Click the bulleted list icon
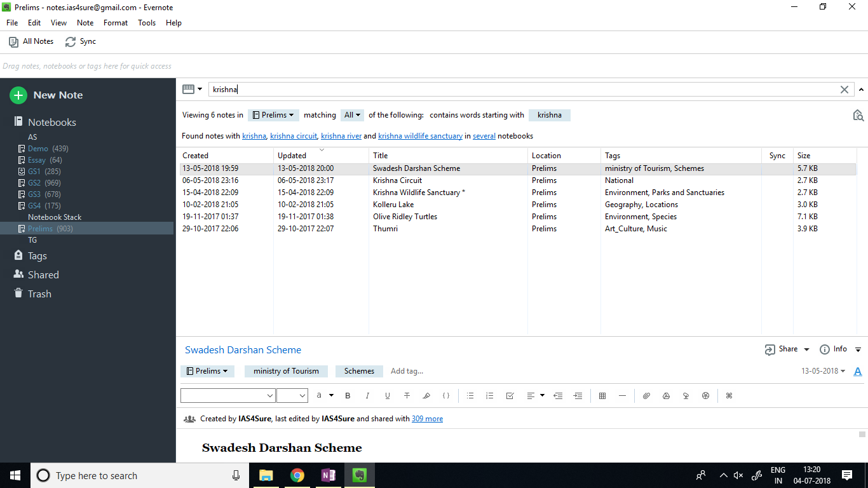Viewport: 868px width, 488px height. pyautogui.click(x=470, y=396)
